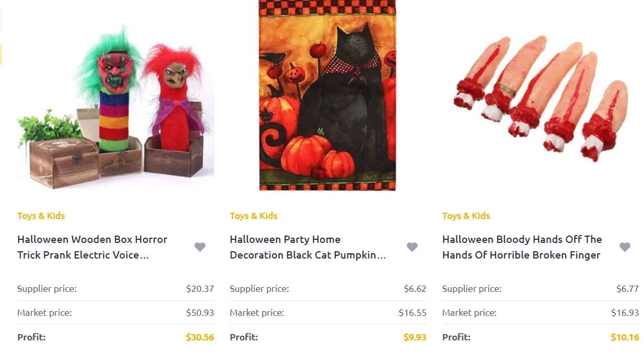This screenshot has height=356, width=644.
Task: Select the $30.56 profit amount
Action: pyautogui.click(x=200, y=337)
